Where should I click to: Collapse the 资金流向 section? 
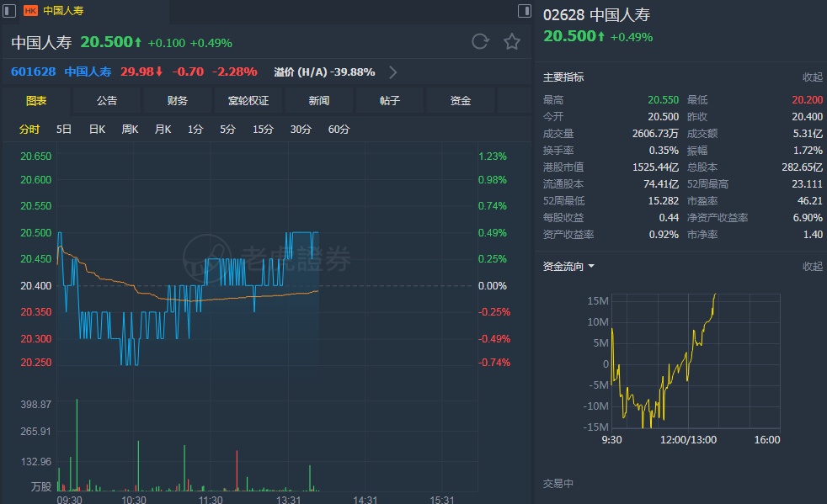812,266
